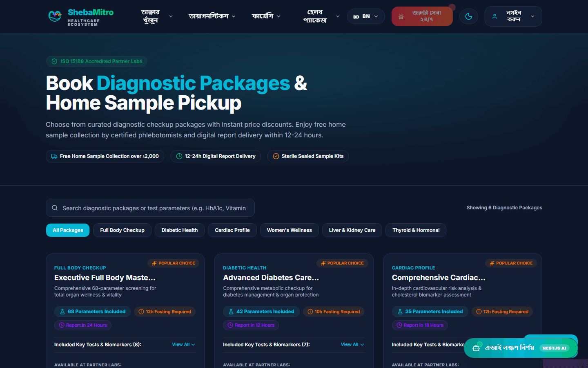Click the siren icon in emergency button
The width and height of the screenshot is (588, 368).
click(401, 17)
